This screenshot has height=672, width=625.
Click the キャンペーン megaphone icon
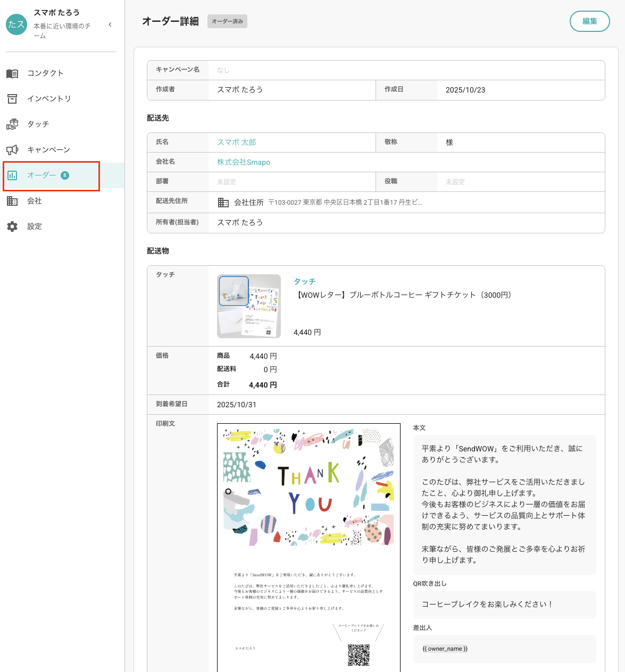(12, 150)
